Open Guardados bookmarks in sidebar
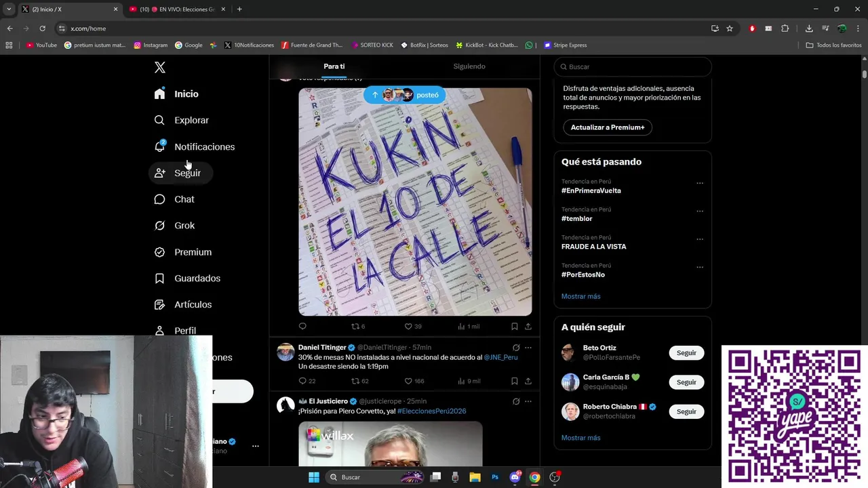Image resolution: width=868 pixels, height=488 pixels. [188, 279]
